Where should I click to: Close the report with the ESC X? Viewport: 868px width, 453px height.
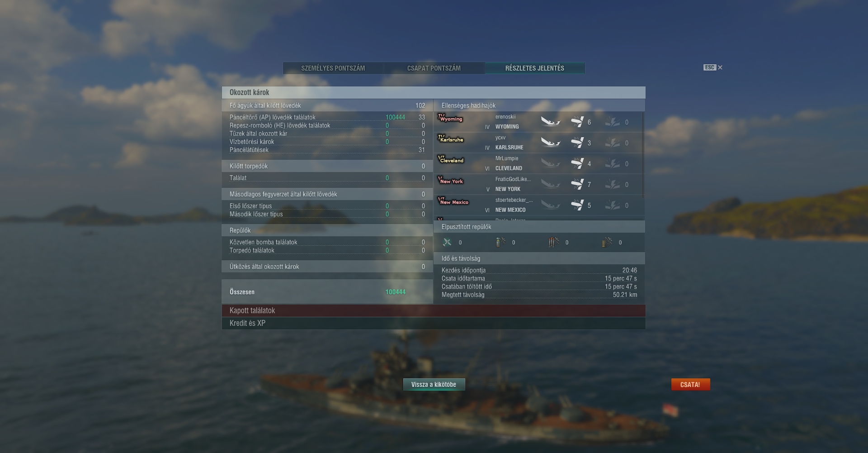click(713, 67)
